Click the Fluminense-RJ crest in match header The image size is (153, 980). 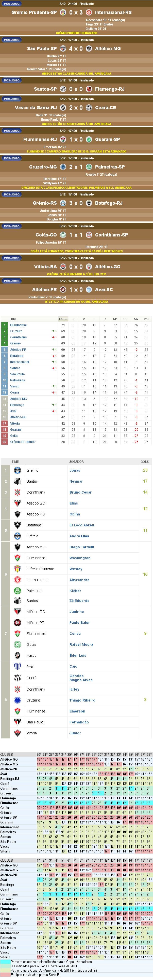click(x=63, y=140)
